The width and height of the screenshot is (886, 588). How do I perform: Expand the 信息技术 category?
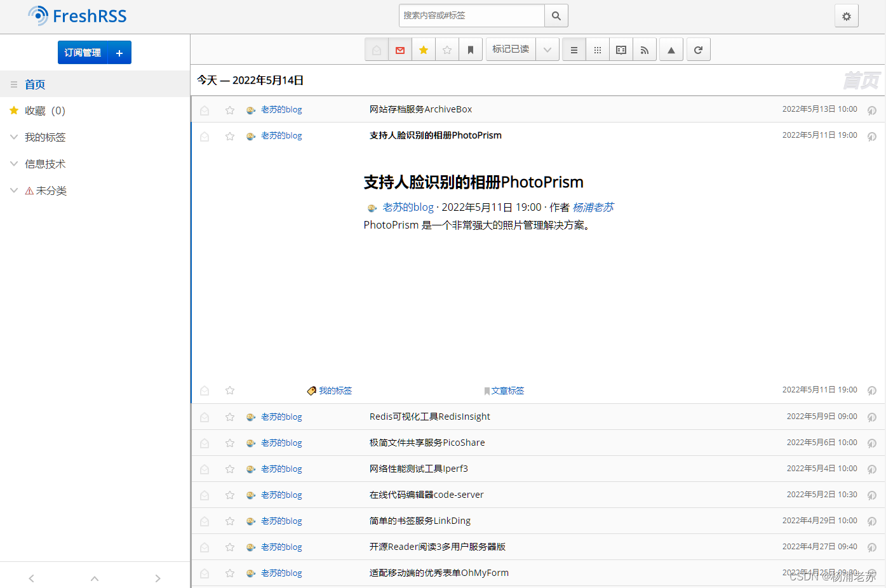point(13,164)
